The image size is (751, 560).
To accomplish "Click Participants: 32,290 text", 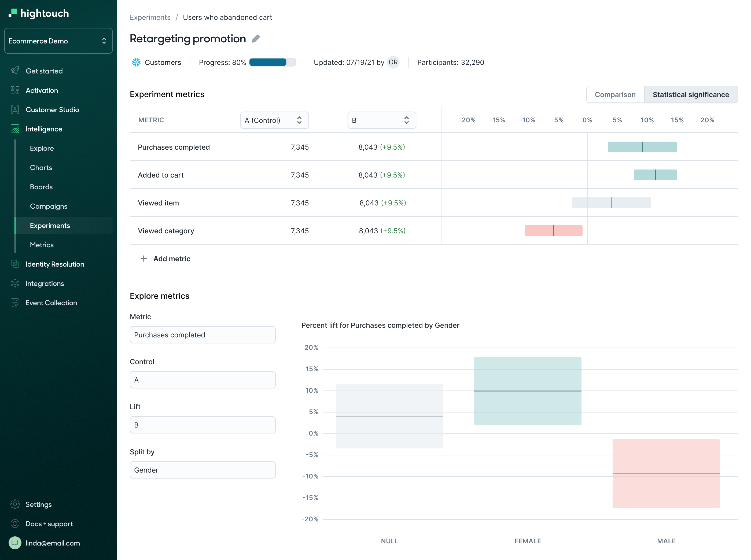I will (450, 62).
